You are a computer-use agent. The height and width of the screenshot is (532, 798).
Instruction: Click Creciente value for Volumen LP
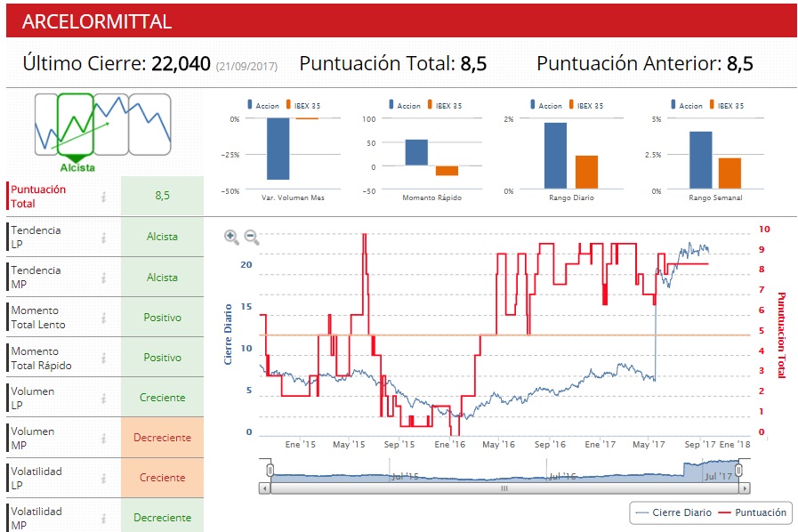coord(162,398)
